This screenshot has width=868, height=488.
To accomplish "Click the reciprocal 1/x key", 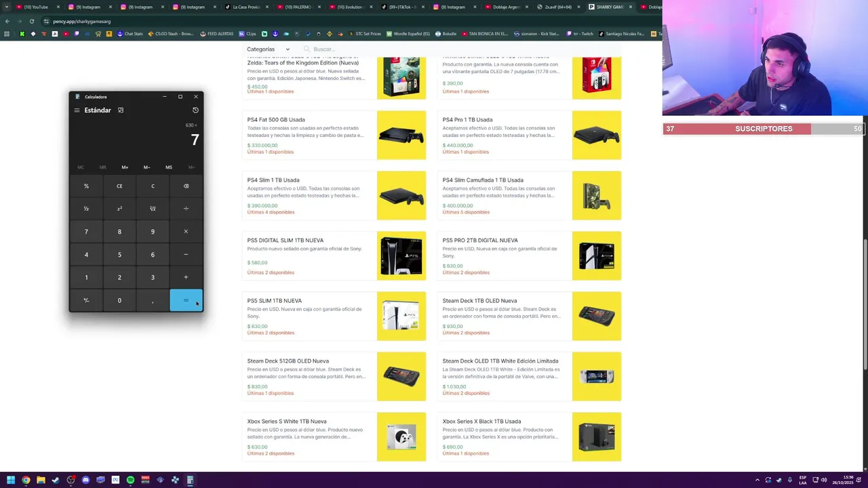I will click(86, 209).
